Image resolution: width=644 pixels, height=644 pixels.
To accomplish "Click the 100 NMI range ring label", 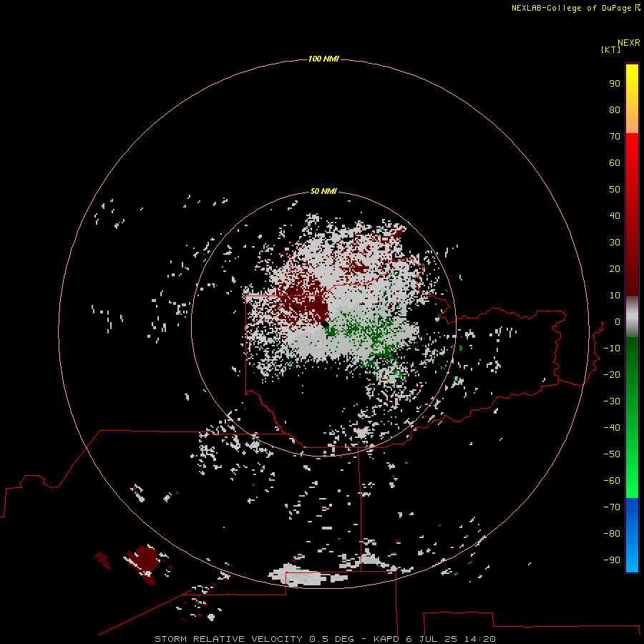I will 323,59.
